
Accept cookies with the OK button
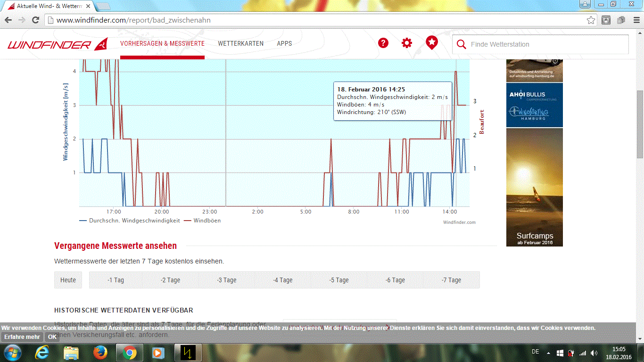click(52, 337)
